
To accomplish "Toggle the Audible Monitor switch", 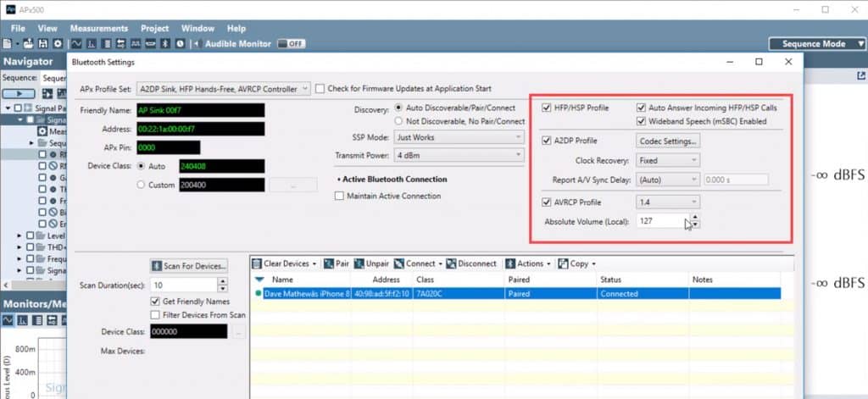I will (x=292, y=43).
